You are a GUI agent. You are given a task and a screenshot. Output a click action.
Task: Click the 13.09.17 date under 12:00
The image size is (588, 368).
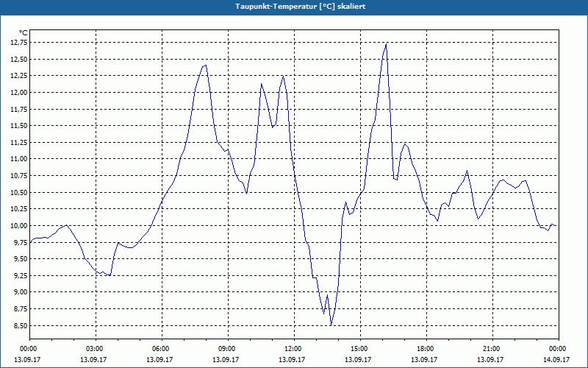(292, 359)
